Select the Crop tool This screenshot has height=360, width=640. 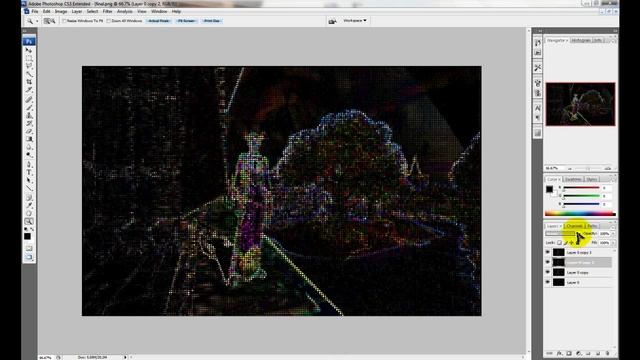coord(29,82)
